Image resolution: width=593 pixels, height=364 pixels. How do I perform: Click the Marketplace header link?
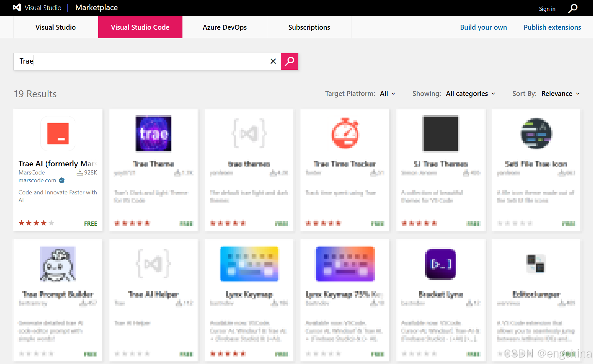coord(97,8)
